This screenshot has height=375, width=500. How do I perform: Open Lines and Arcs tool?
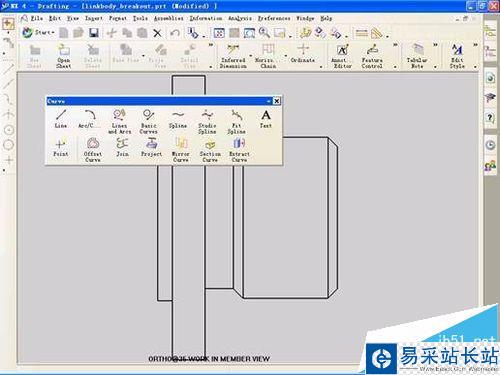[x=119, y=122]
